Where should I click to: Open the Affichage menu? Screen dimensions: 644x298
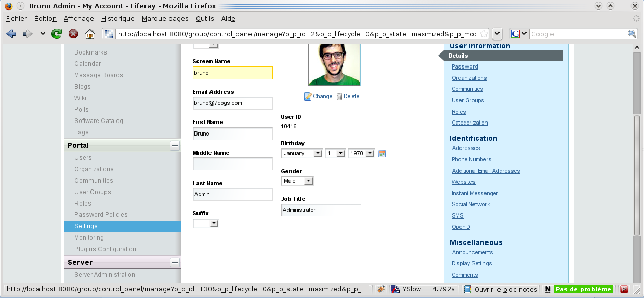click(x=79, y=18)
